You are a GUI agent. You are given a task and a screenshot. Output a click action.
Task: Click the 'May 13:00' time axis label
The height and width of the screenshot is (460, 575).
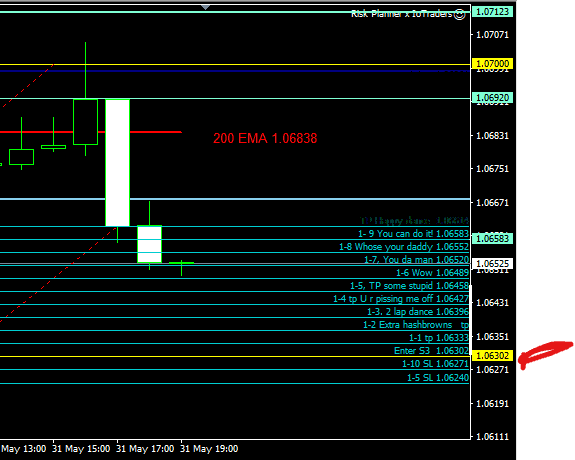click(x=23, y=449)
